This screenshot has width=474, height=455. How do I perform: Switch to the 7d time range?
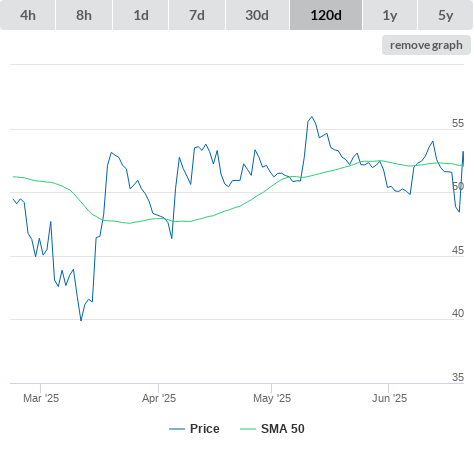(197, 15)
